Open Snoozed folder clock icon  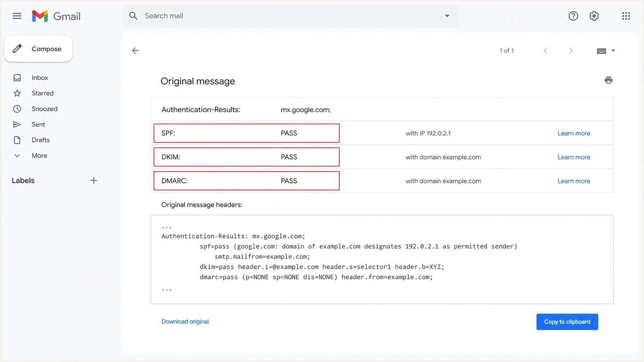pos(17,109)
